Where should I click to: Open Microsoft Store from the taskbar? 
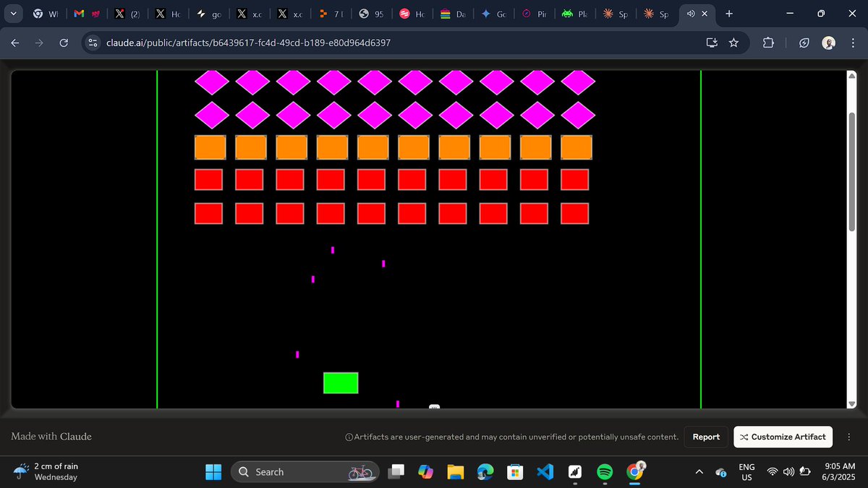tap(514, 472)
